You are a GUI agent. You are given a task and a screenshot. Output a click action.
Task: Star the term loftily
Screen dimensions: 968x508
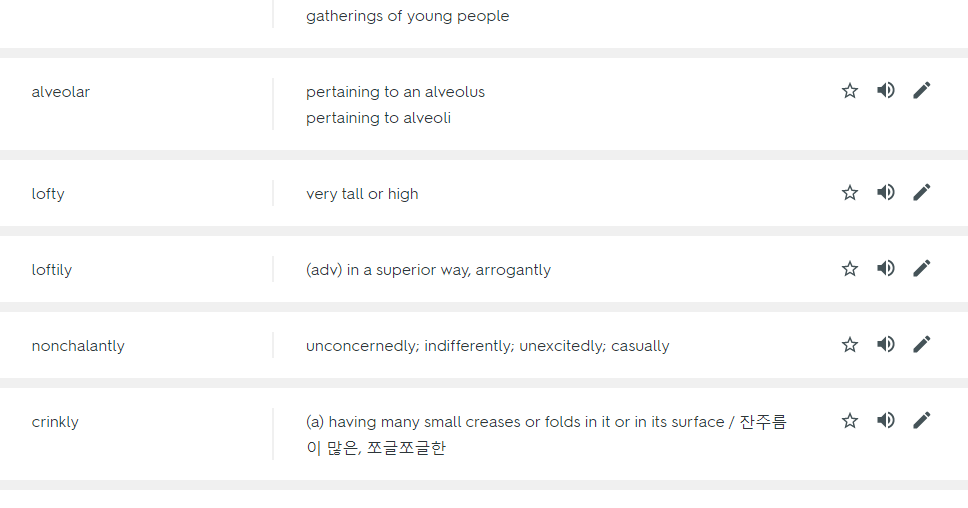coord(850,269)
